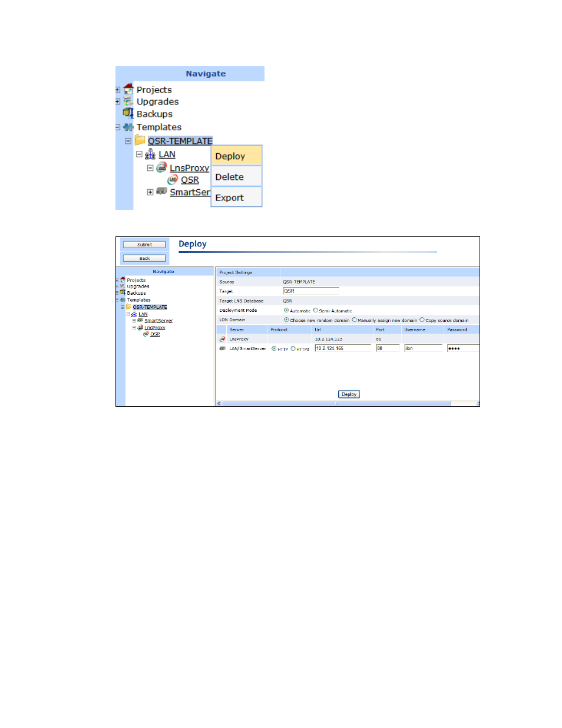The width and height of the screenshot is (562, 728).
Task: Choose Delete from the context menu
Action: (x=236, y=177)
